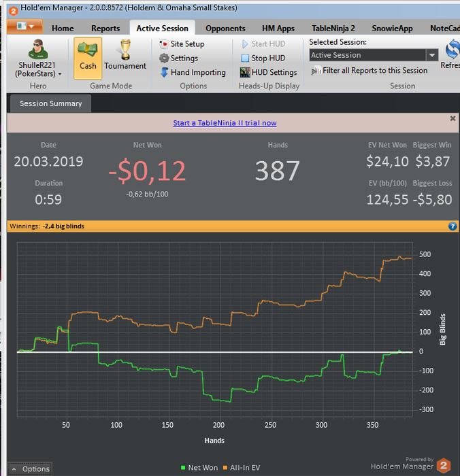460x476 pixels.
Task: Click the session date 20.03.2019
Action: pyautogui.click(x=48, y=162)
